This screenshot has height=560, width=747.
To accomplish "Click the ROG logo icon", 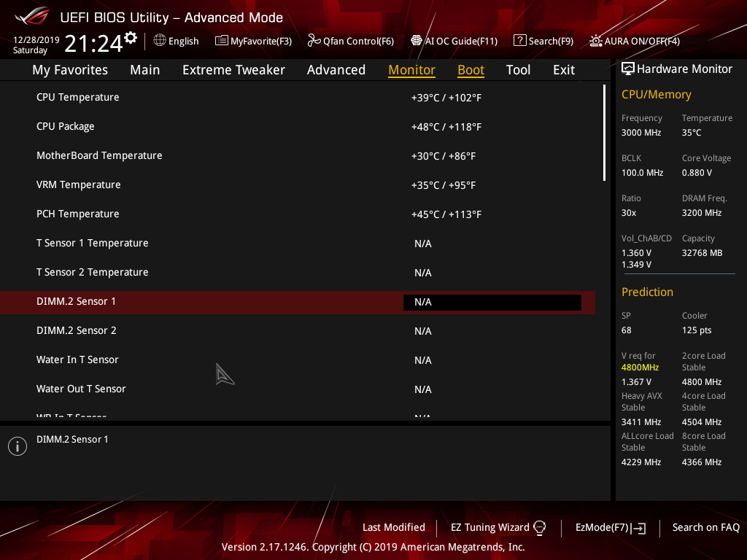I will [32, 16].
